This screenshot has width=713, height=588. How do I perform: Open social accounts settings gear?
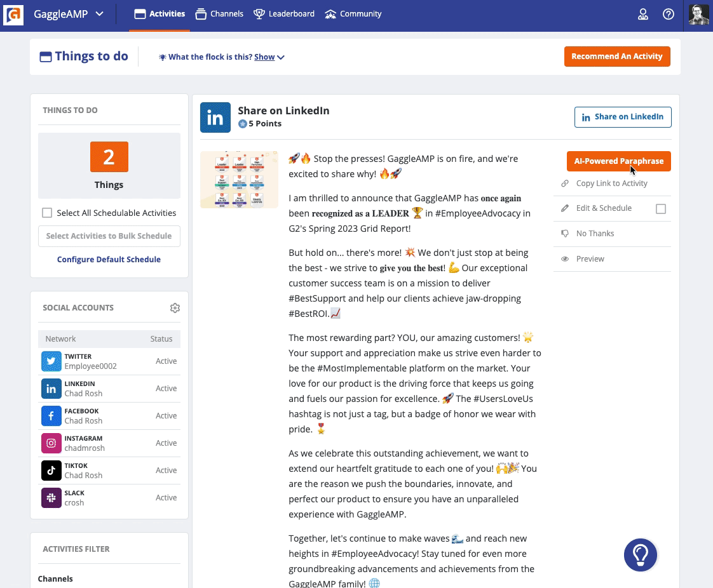click(x=175, y=308)
